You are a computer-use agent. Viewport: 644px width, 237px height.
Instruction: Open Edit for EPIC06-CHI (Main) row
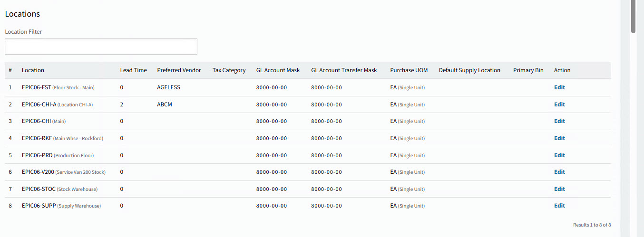(x=559, y=121)
